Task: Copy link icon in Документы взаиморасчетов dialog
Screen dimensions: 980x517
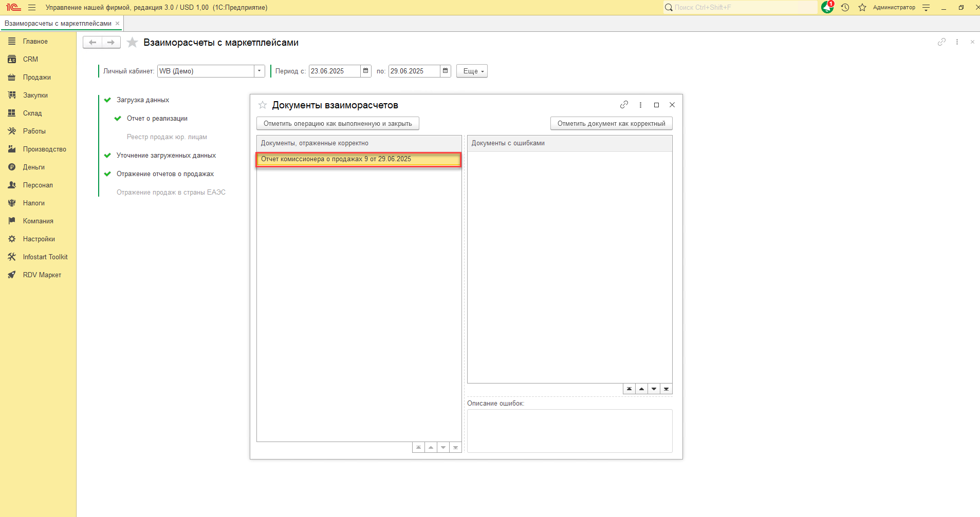Action: coord(624,105)
